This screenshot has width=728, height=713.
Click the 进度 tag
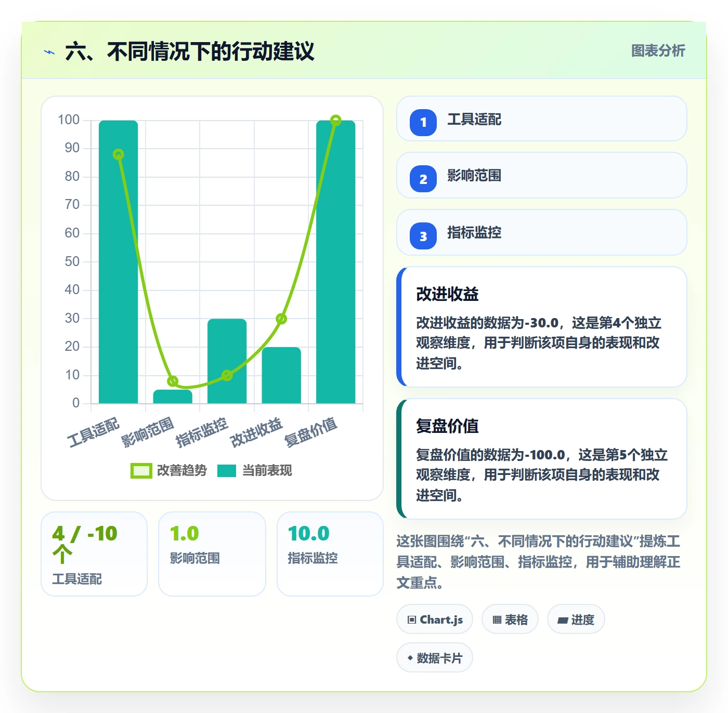click(x=576, y=619)
